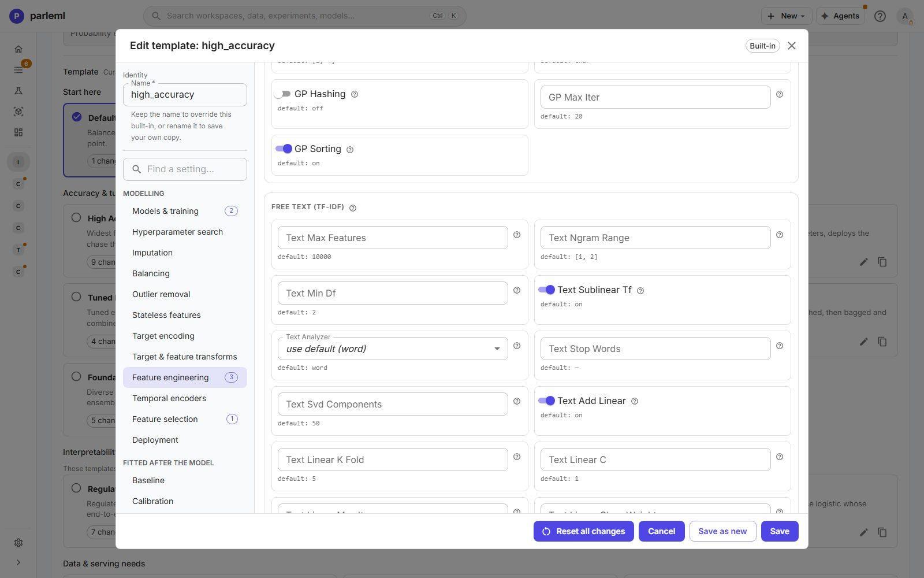Click help icon next to Text Add Linear
Image resolution: width=924 pixels, height=578 pixels.
coord(635,401)
